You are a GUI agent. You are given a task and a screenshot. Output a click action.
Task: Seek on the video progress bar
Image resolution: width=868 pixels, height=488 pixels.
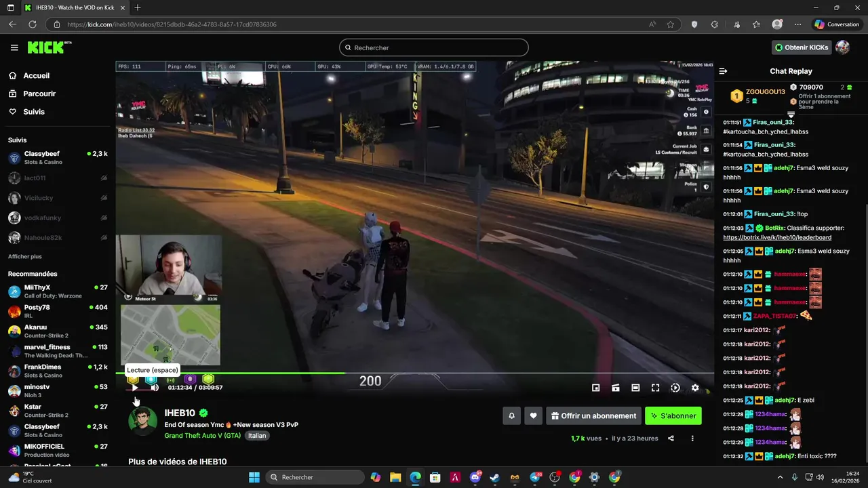(x=414, y=373)
